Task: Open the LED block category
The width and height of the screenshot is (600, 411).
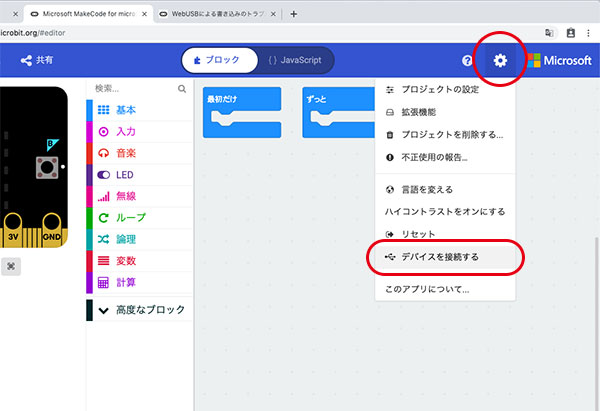Action: [x=126, y=174]
